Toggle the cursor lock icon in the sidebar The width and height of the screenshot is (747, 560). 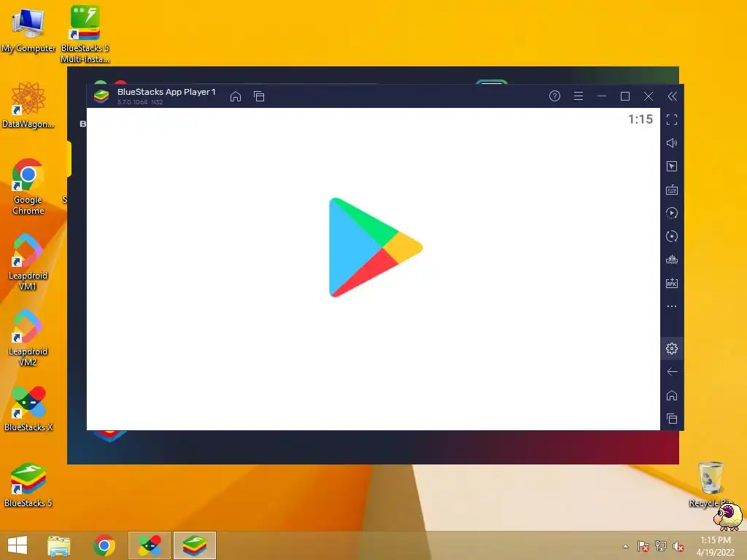pos(672,166)
